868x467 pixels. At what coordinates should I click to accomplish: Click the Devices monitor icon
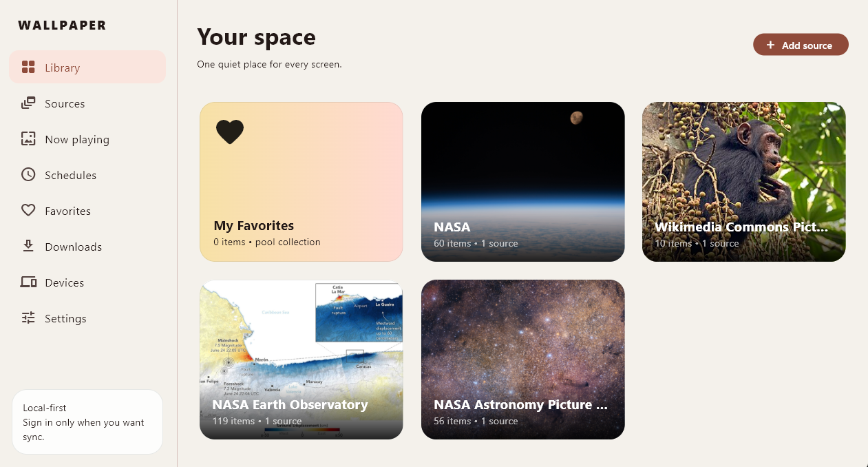(x=28, y=282)
